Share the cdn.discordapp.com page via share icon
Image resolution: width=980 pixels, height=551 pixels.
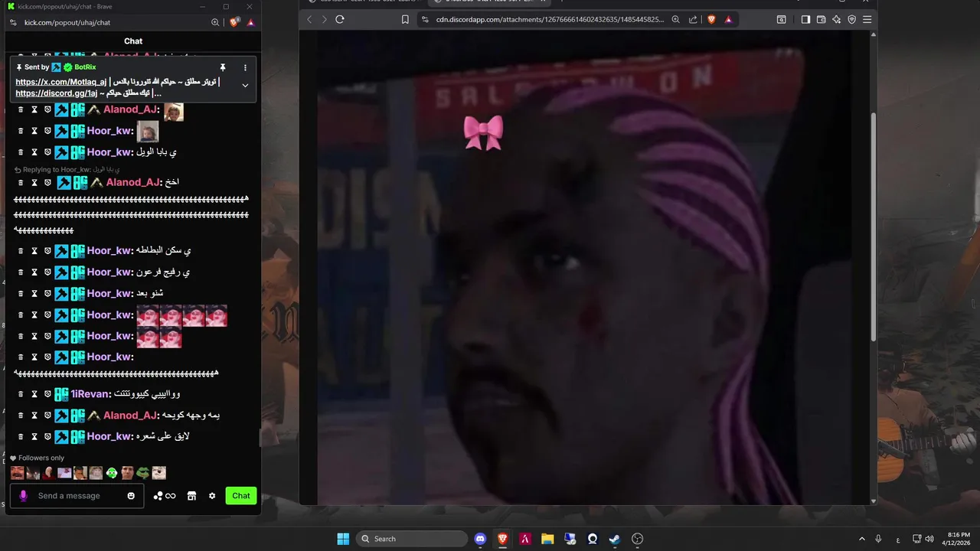click(x=693, y=19)
